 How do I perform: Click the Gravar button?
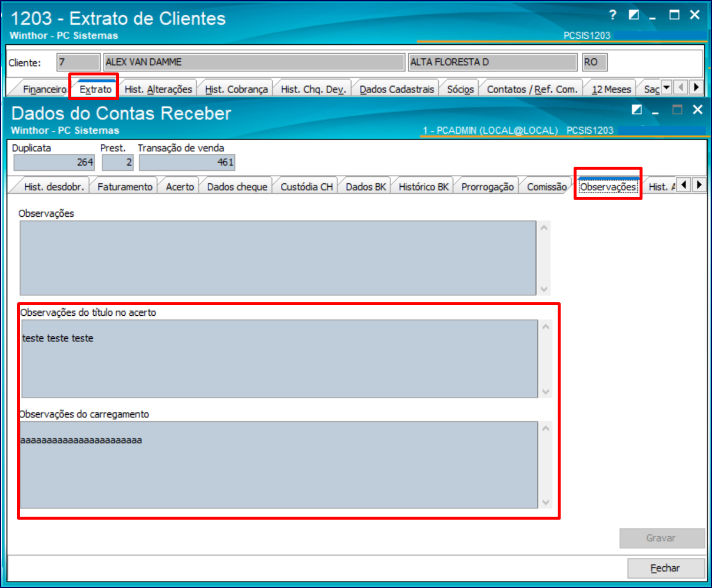click(661, 538)
